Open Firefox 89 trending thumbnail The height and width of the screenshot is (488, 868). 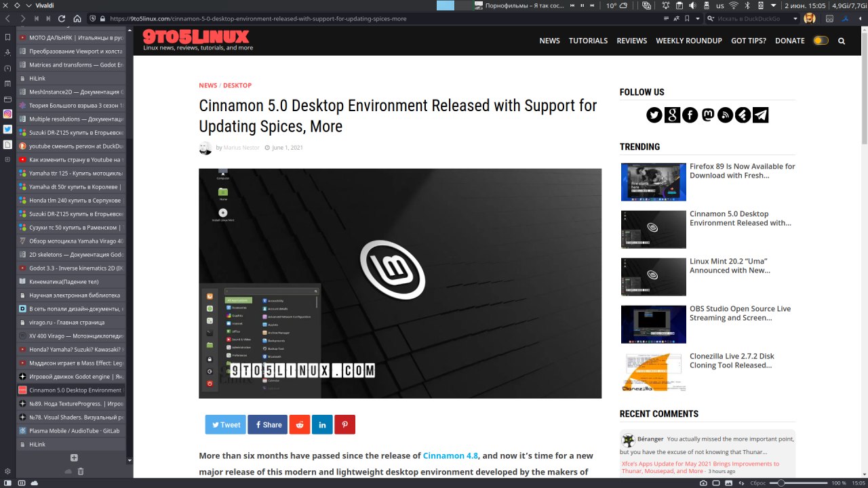coord(654,182)
